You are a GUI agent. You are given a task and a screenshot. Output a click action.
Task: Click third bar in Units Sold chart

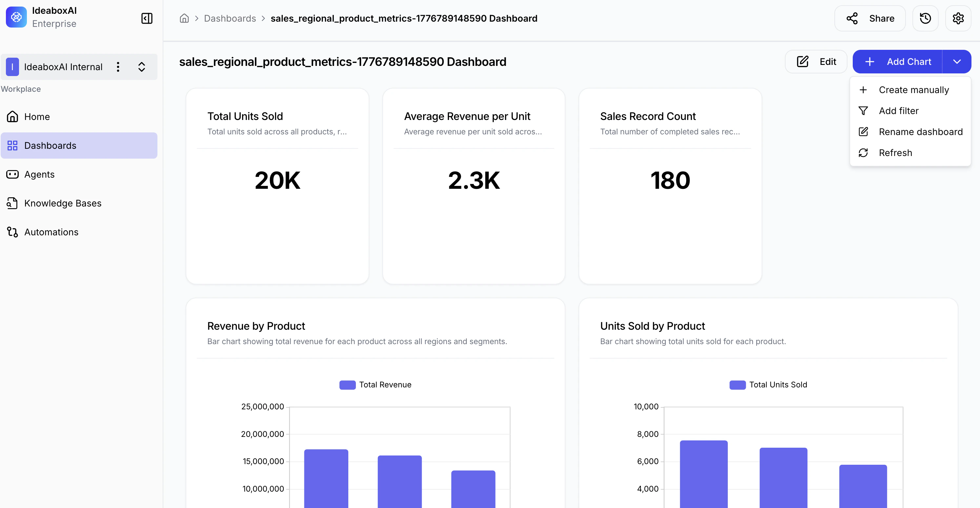click(863, 486)
